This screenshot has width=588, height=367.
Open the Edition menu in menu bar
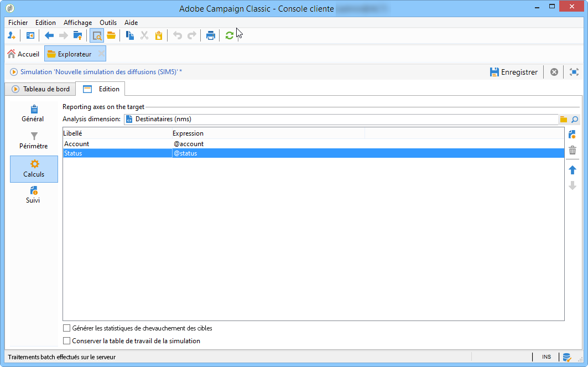(45, 23)
